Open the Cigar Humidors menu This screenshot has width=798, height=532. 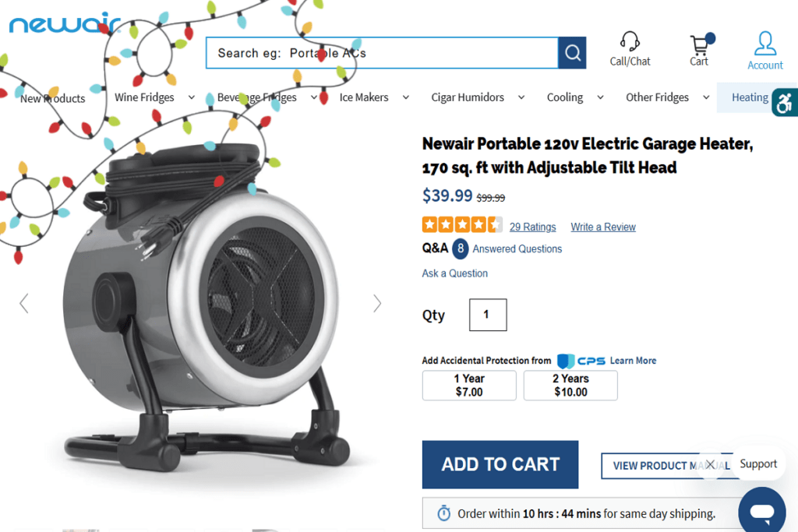click(x=468, y=97)
